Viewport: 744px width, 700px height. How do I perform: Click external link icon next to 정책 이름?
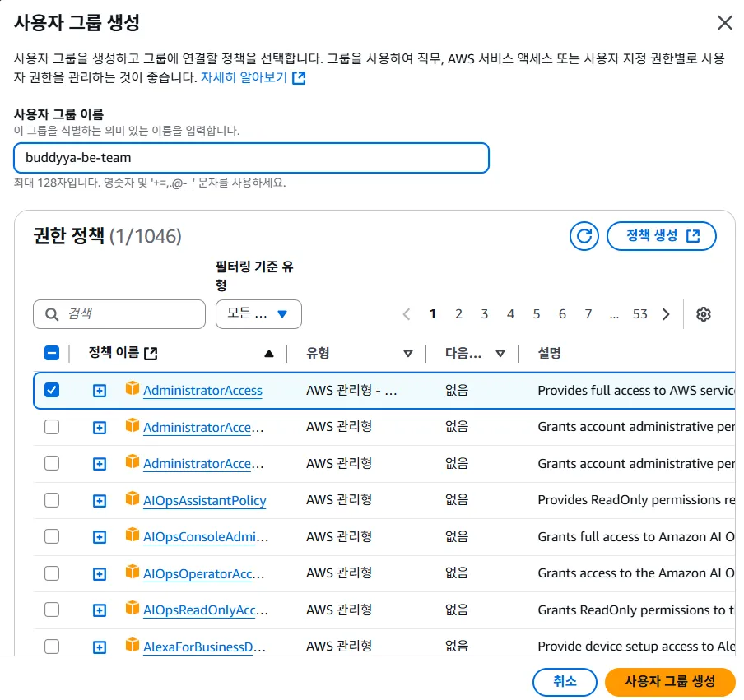(x=151, y=353)
